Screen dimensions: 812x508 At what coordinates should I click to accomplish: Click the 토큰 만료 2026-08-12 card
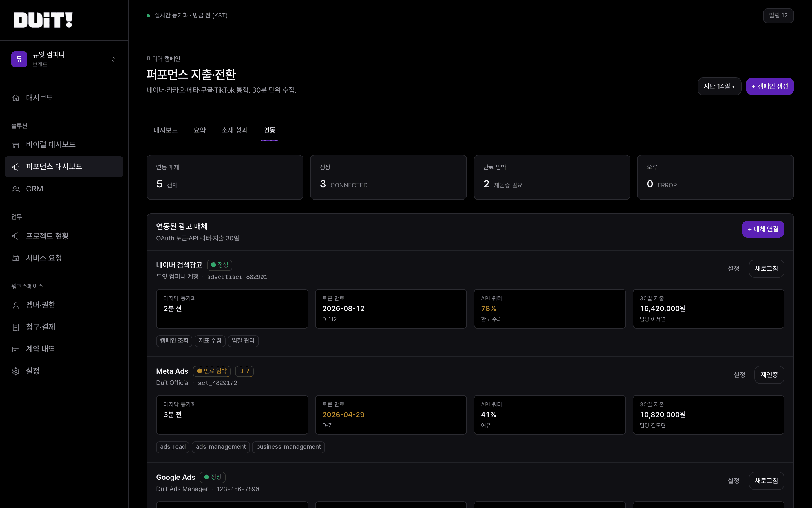click(391, 309)
